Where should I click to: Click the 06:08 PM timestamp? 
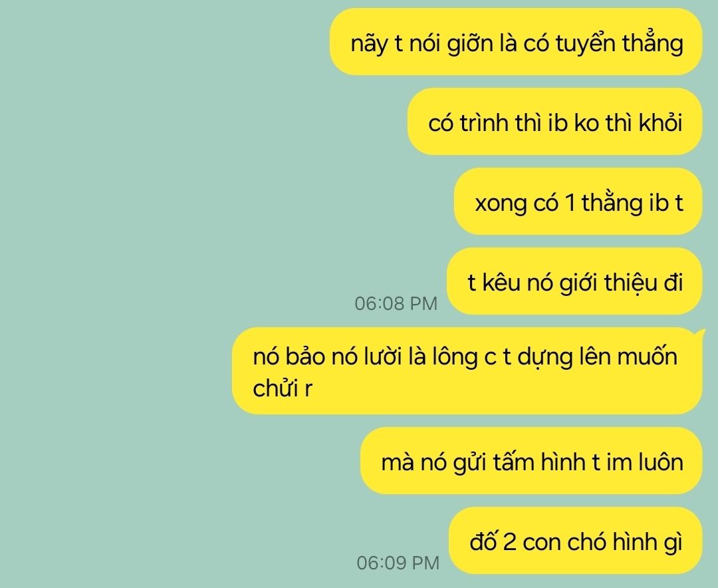click(x=396, y=303)
